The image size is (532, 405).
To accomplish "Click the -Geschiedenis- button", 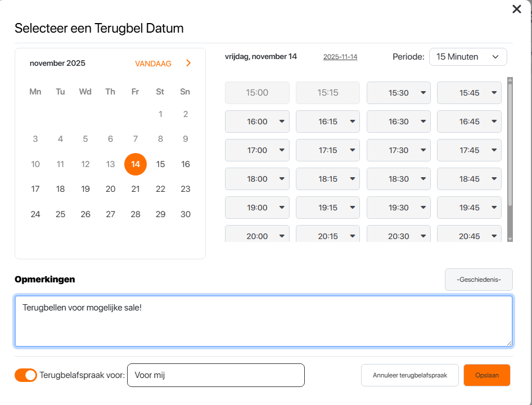I will point(479,279).
